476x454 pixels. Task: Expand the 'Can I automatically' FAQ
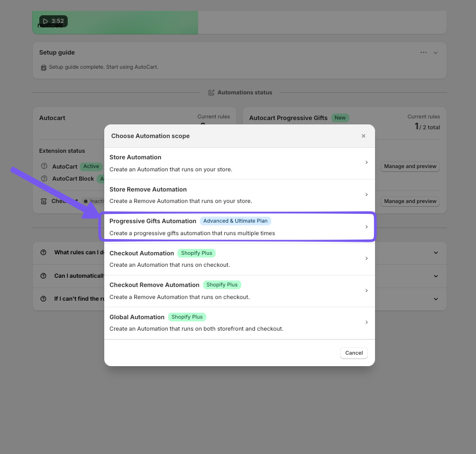(x=436, y=276)
